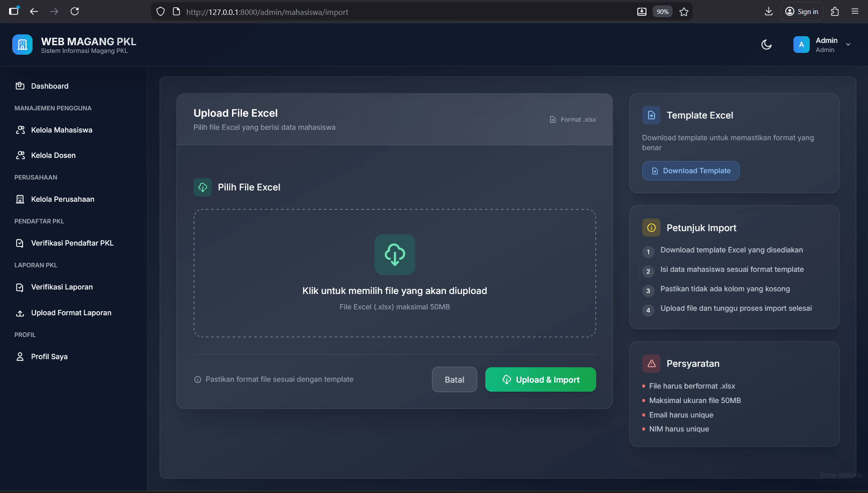Click the WEB MAGANG PKL building logo icon
The width and height of the screenshot is (868, 493).
[x=22, y=45]
